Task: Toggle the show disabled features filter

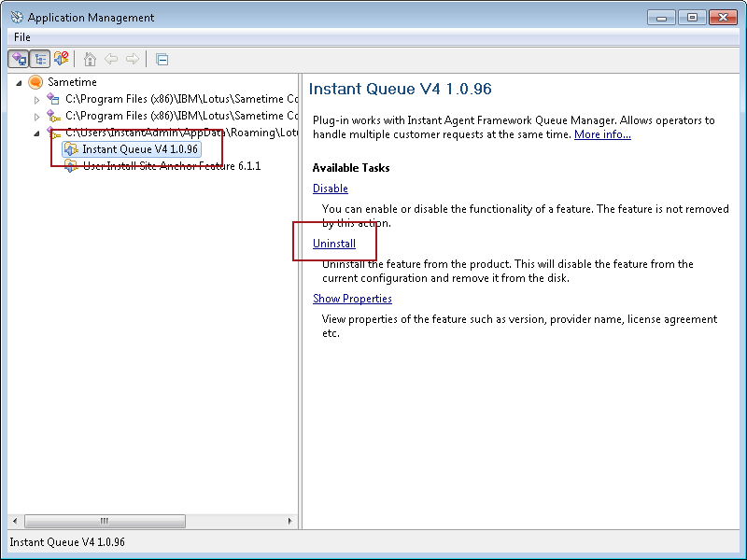Action: 59,59
